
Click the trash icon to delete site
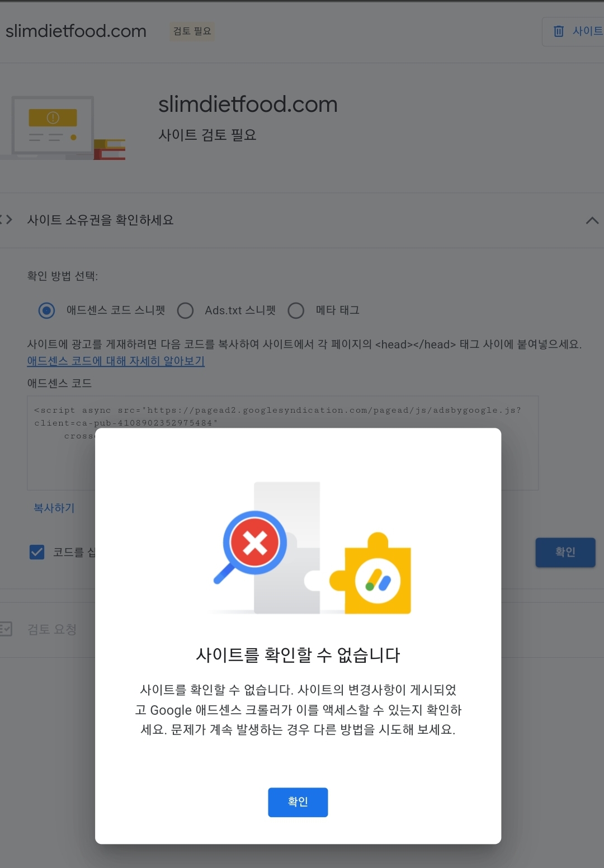(558, 31)
